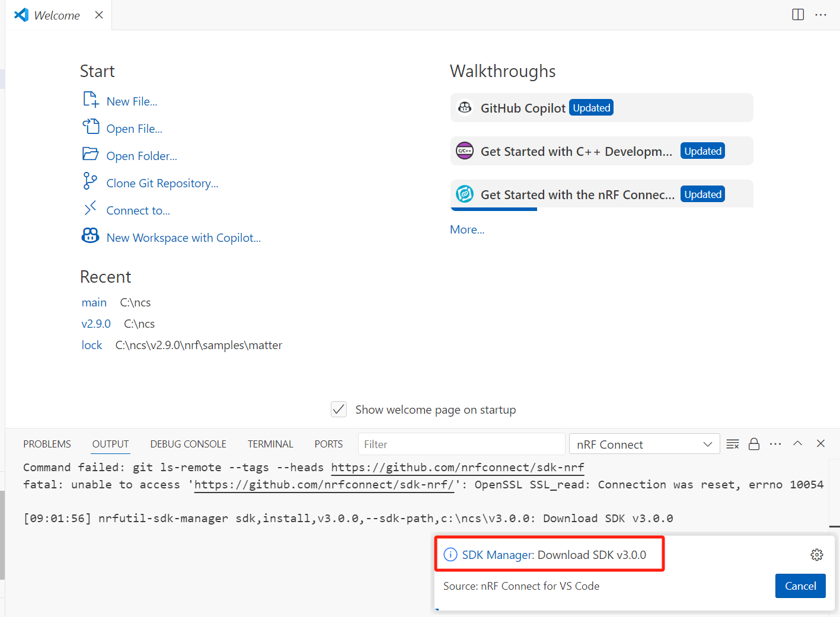Cancel the SDK download

(x=800, y=586)
